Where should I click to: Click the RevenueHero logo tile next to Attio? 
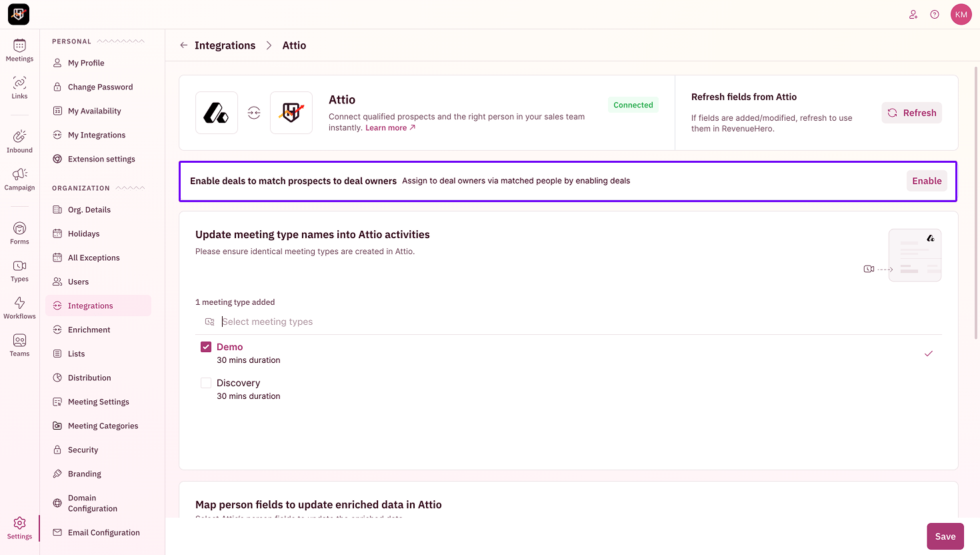coord(291,113)
